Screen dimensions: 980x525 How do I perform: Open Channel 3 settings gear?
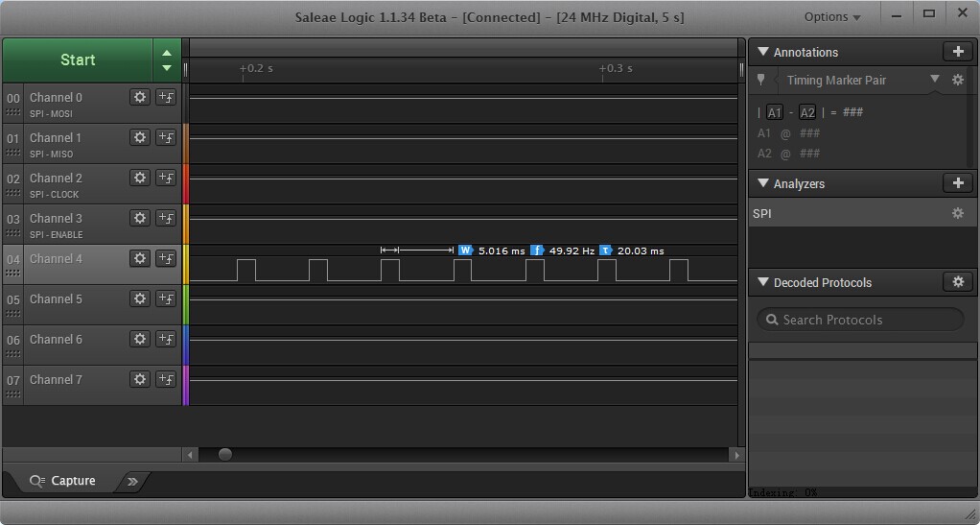pos(140,218)
